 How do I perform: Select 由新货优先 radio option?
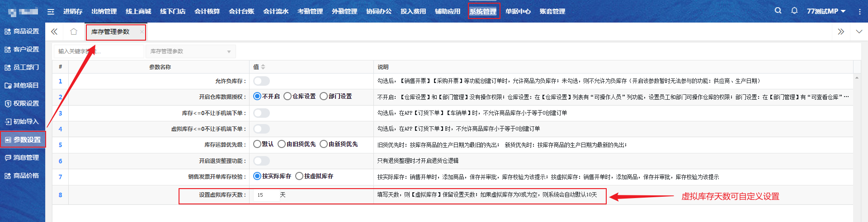click(324, 144)
